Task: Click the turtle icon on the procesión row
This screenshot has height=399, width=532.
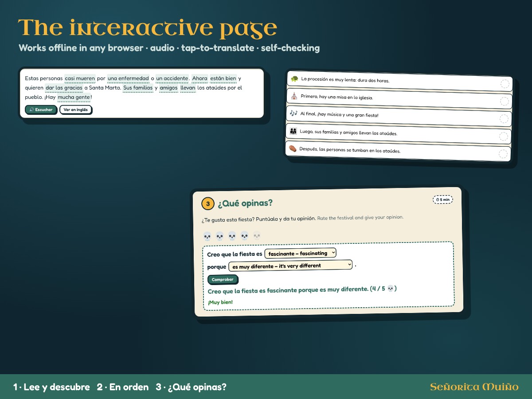Action: pos(294,79)
